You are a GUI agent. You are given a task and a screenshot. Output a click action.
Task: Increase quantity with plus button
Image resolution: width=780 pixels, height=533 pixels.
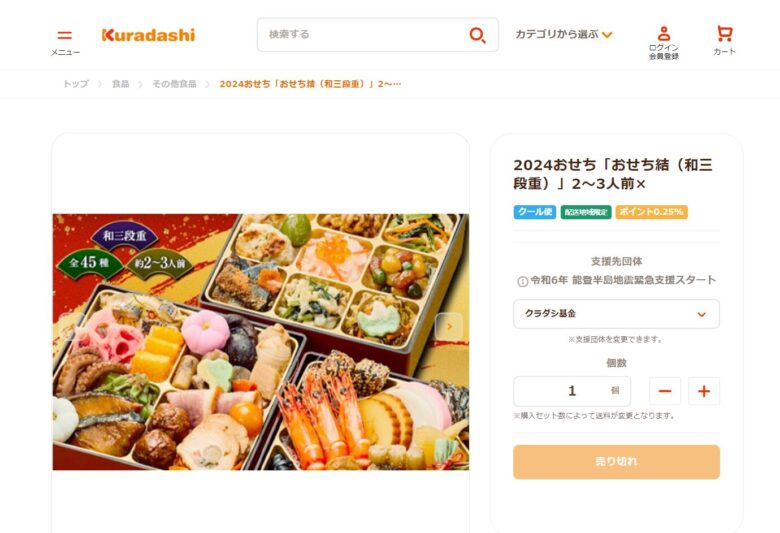tap(703, 391)
